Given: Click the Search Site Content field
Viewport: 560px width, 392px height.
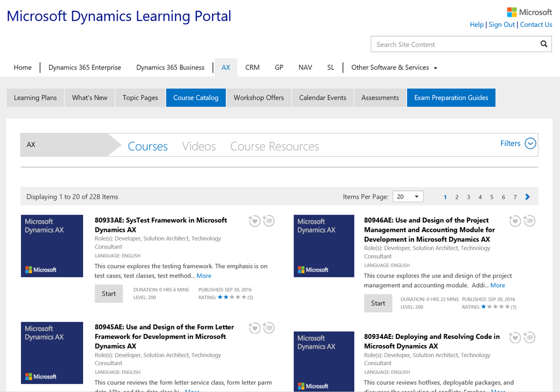Looking at the screenshot, I should point(454,44).
